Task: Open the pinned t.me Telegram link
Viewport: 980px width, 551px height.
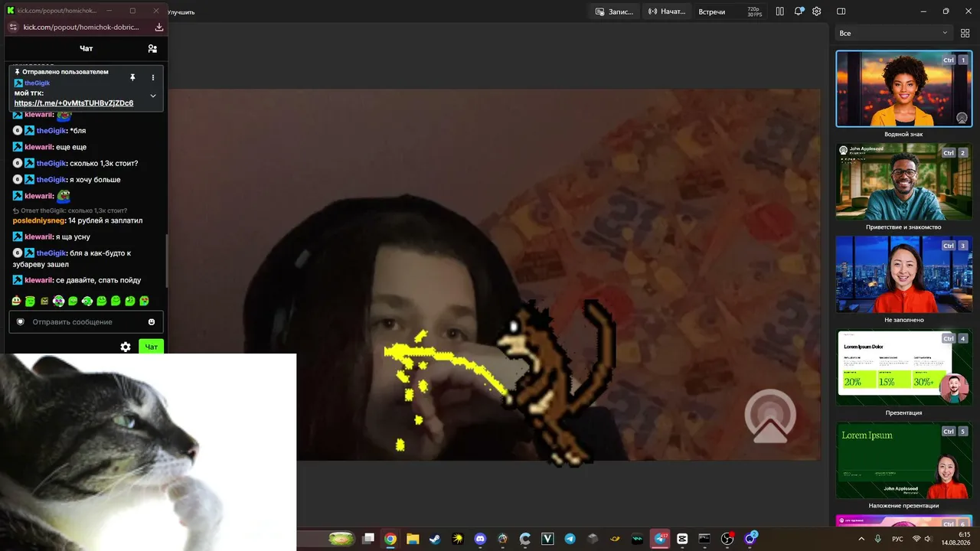Action: click(x=73, y=103)
